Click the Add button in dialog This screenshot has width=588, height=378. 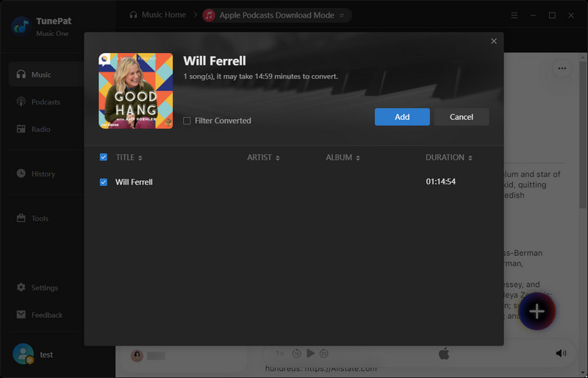[402, 117]
